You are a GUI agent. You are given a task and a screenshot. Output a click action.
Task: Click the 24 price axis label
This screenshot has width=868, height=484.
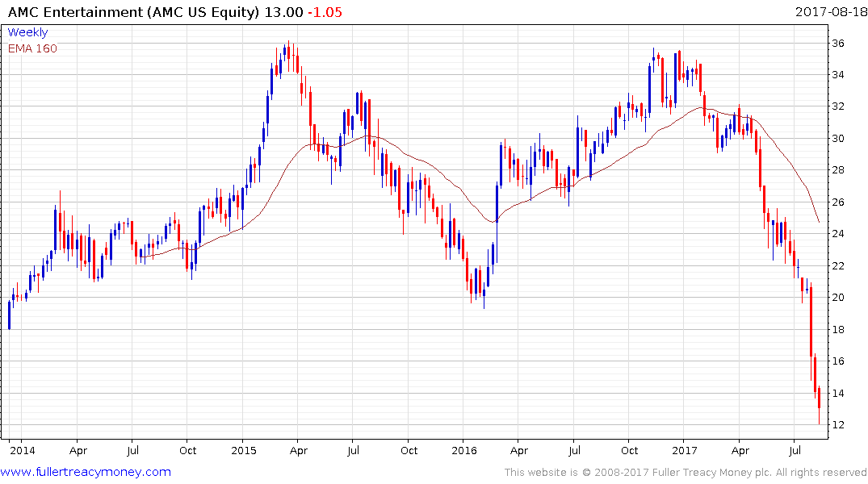pos(838,233)
